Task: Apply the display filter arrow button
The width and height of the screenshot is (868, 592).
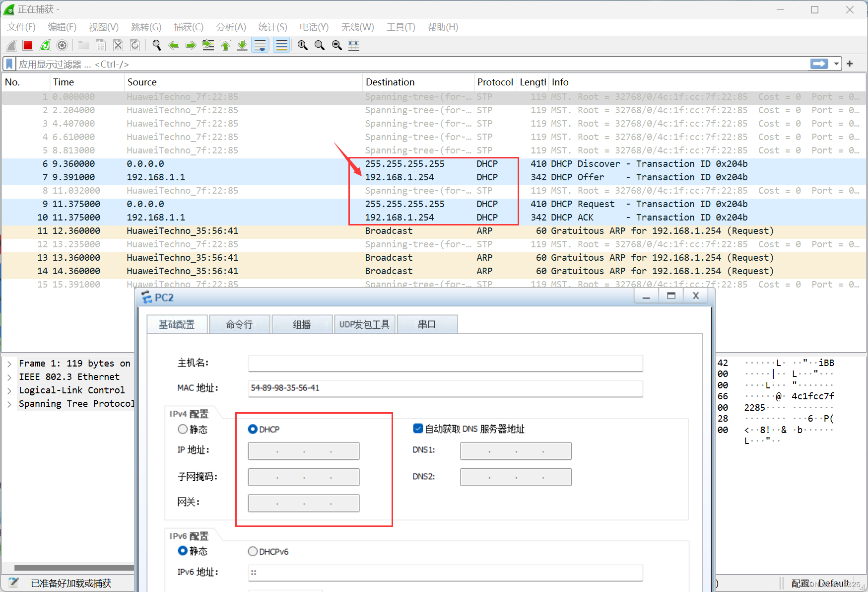Action: click(819, 64)
